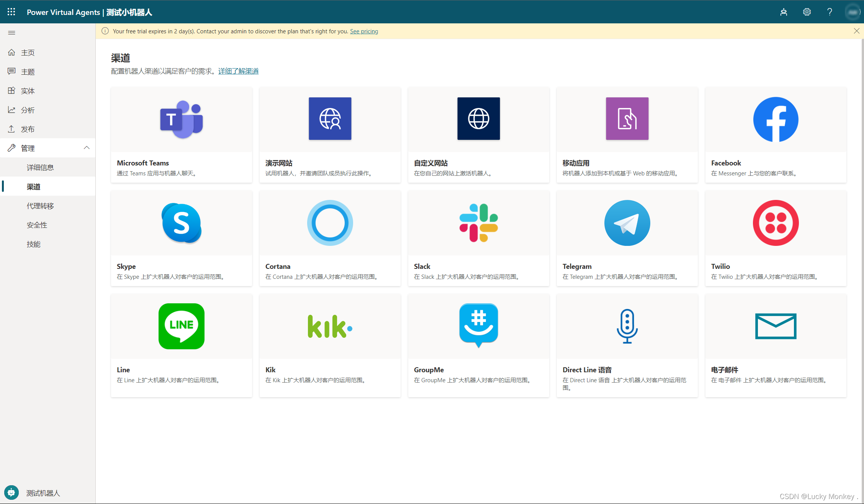Click the Kik logo icon
The height and width of the screenshot is (504, 864).
330,326
